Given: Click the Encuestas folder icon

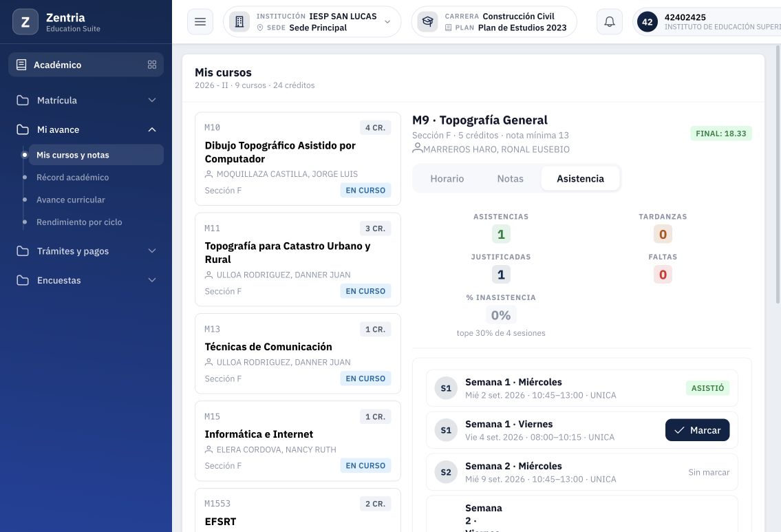Looking at the screenshot, I should (23, 280).
